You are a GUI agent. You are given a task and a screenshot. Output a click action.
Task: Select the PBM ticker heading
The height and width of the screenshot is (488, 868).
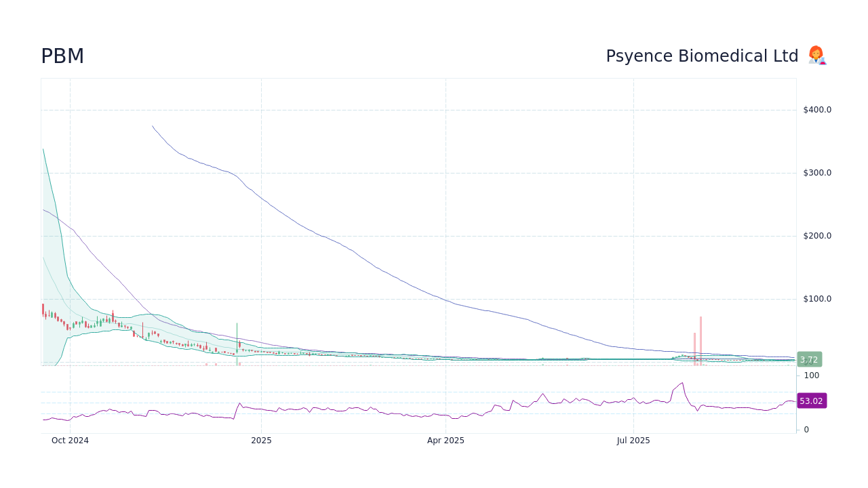coord(62,56)
